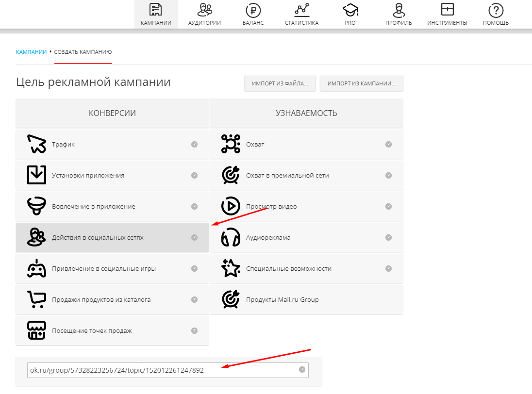
Task: Switch to the АУДИТОРИИ menu label
Action: pyautogui.click(x=204, y=23)
